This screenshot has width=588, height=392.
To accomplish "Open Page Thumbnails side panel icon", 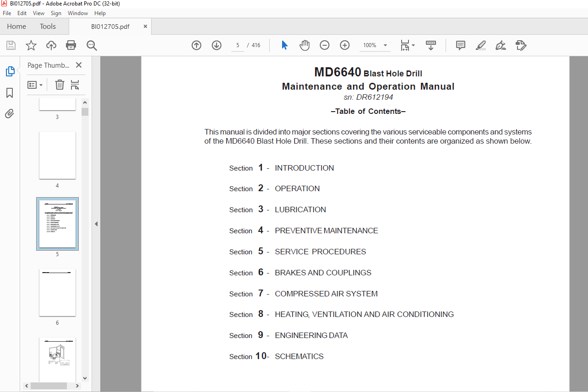I will click(10, 71).
